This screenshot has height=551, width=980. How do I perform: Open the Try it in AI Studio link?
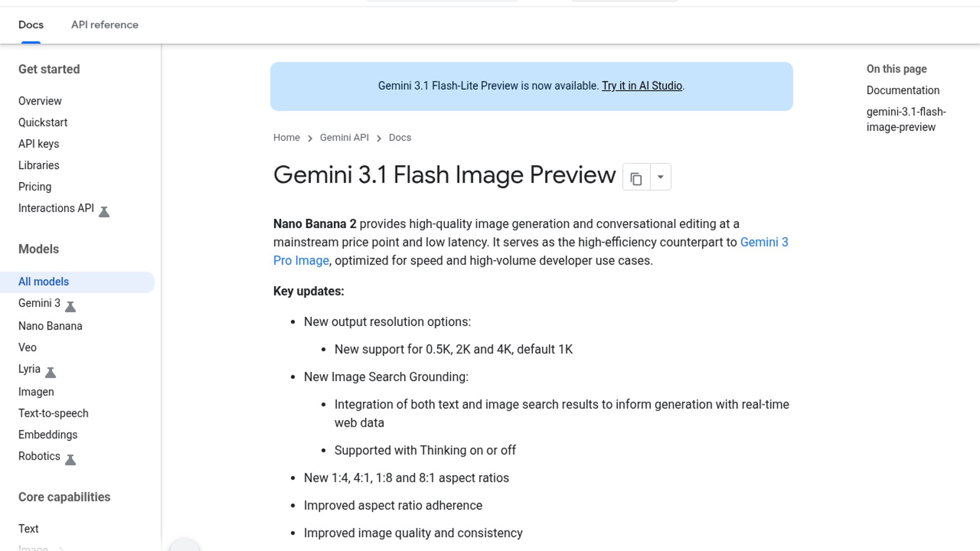pyautogui.click(x=642, y=86)
